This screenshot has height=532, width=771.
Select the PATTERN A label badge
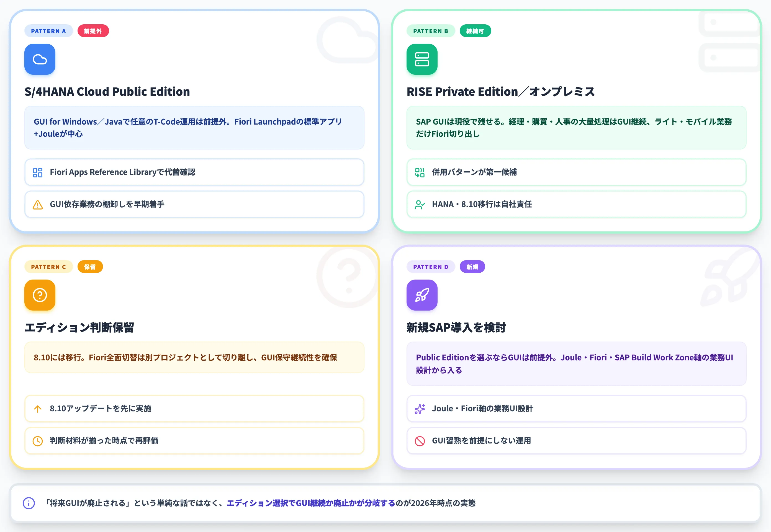[49, 31]
